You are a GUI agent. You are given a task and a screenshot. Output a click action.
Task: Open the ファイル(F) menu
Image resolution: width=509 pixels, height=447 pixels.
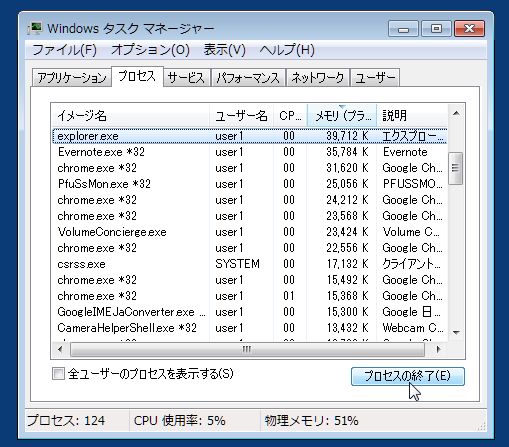(x=64, y=50)
